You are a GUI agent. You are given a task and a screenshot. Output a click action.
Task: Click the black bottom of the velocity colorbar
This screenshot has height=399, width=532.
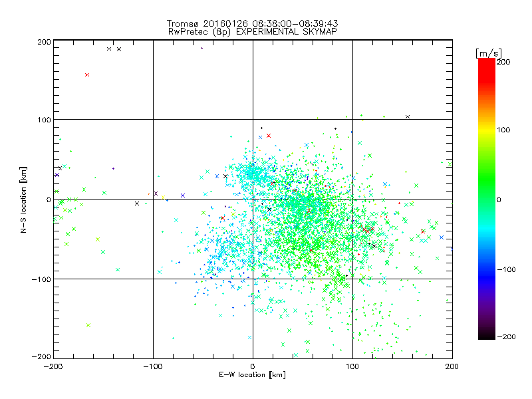click(x=487, y=336)
